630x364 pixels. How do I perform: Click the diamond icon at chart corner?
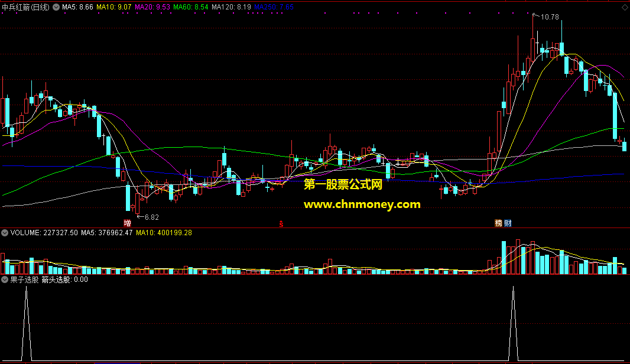coord(625,7)
